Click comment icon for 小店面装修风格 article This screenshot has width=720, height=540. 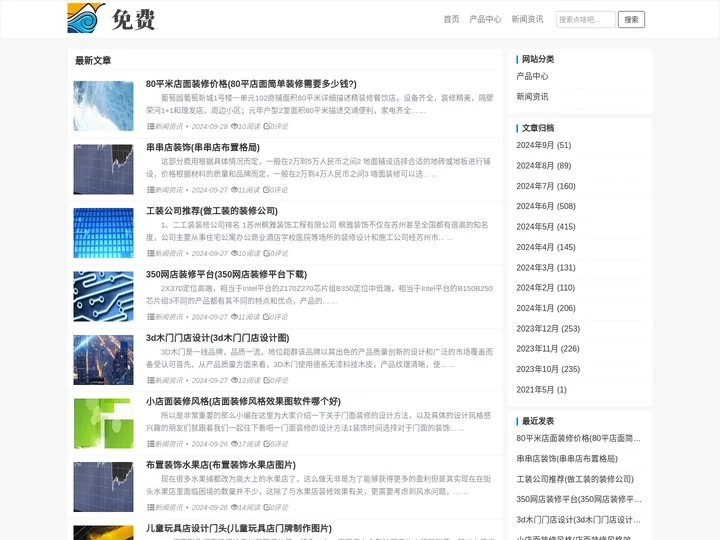(x=266, y=444)
